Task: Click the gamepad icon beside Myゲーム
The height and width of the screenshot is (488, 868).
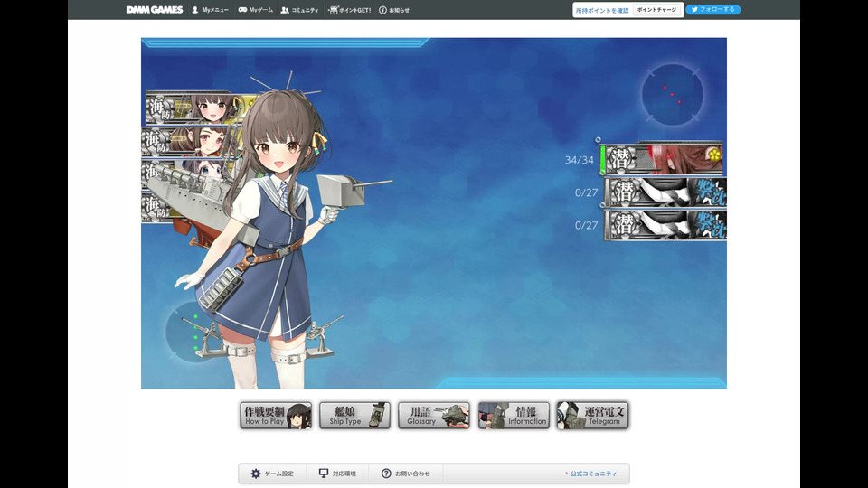Action: pos(242,10)
